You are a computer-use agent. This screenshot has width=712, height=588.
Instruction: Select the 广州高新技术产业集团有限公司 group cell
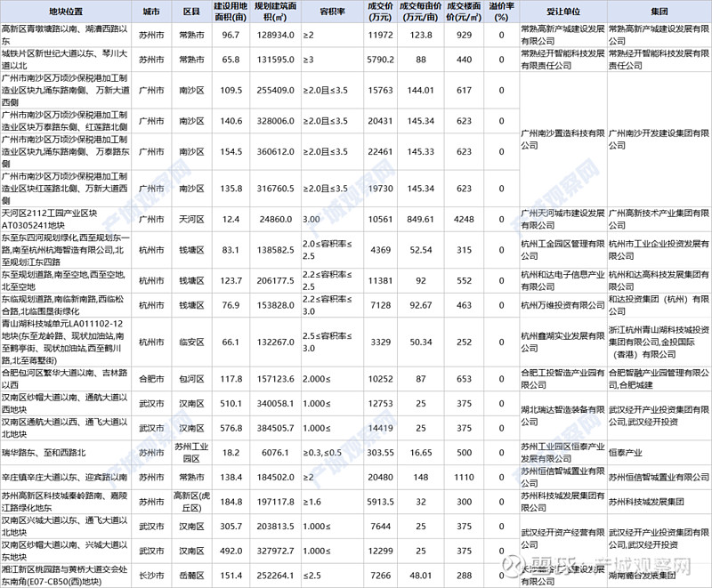pyautogui.click(x=659, y=219)
